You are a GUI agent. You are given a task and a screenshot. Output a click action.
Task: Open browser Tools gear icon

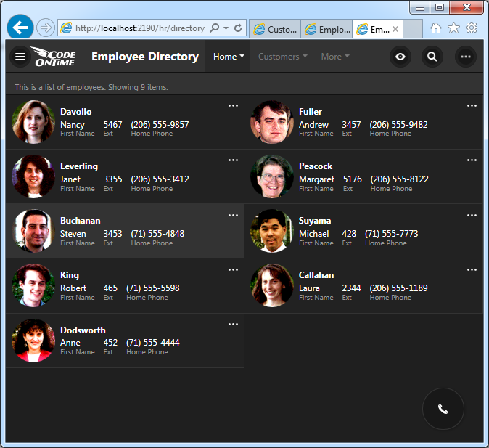(x=472, y=28)
